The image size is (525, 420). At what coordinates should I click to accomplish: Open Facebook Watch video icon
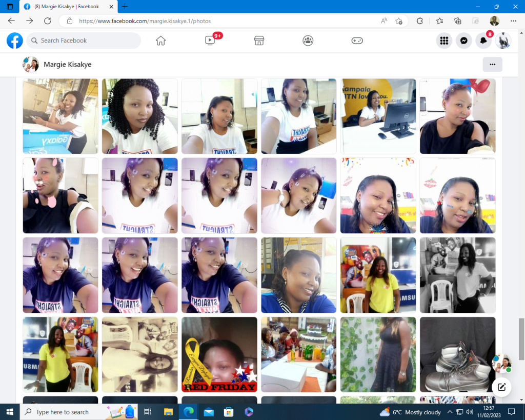coord(210,41)
